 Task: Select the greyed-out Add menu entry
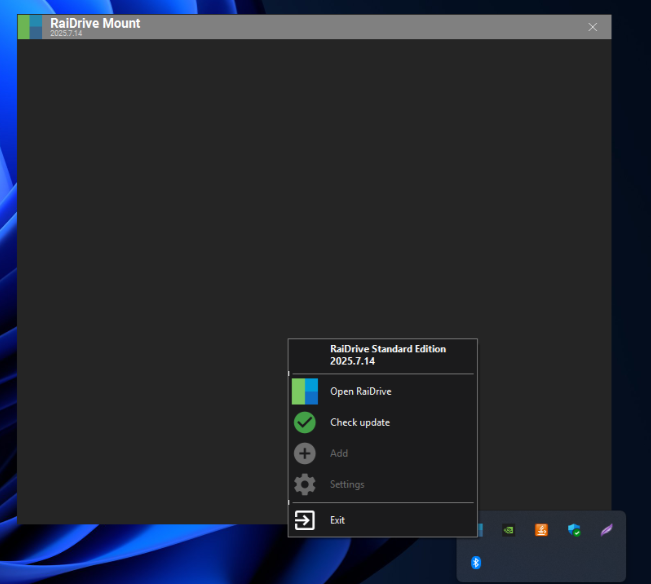pyautogui.click(x=339, y=453)
